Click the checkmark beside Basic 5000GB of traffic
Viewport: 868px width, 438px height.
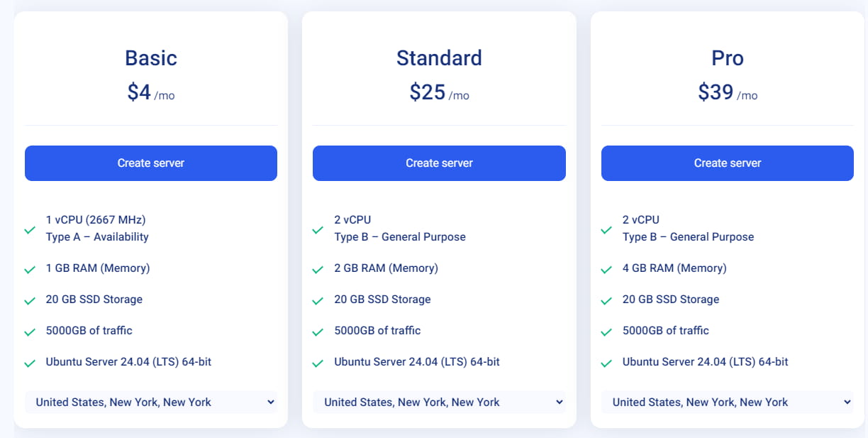tap(30, 332)
